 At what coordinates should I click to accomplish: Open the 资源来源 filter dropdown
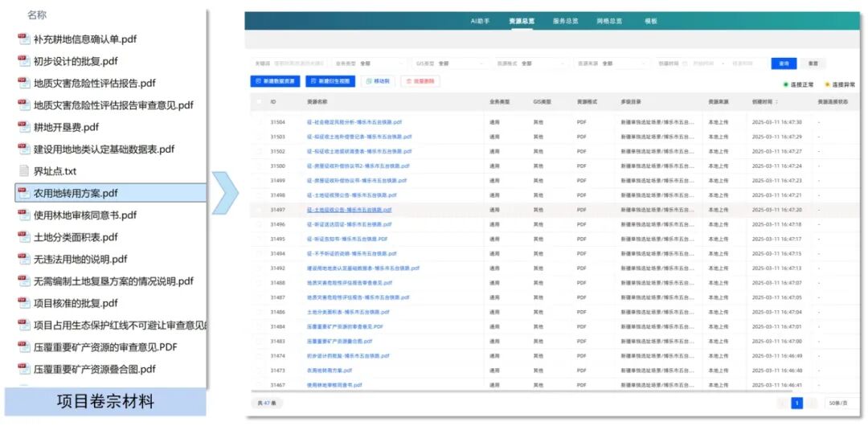pos(611,63)
